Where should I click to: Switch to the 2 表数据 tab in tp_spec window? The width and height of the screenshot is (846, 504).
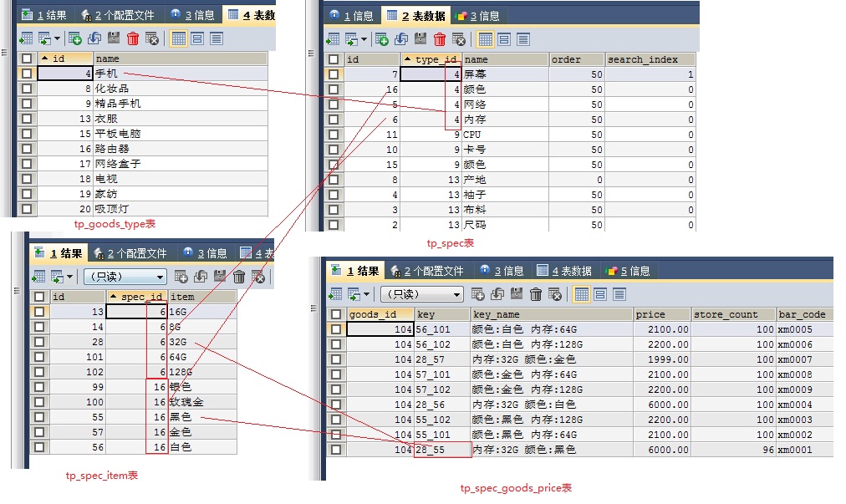[416, 14]
